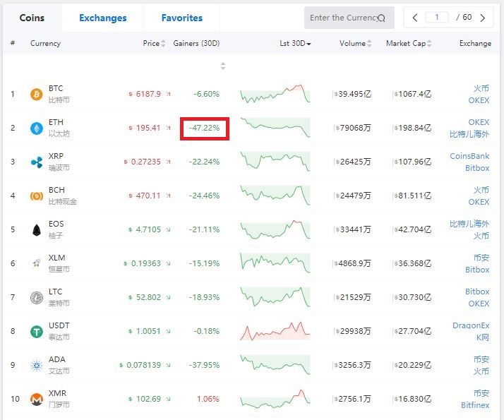Click the EOS coin icon
The width and height of the screenshot is (504, 420).
(x=37, y=229)
